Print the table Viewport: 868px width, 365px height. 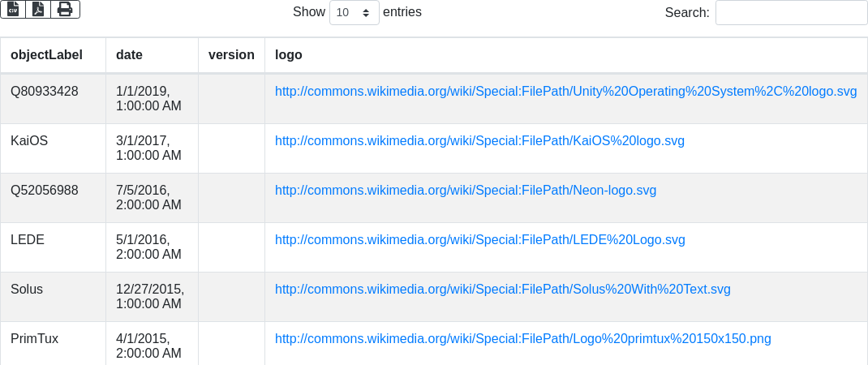[x=65, y=9]
